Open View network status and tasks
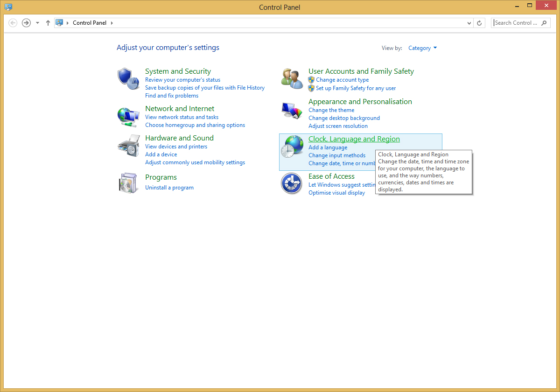 pos(182,117)
